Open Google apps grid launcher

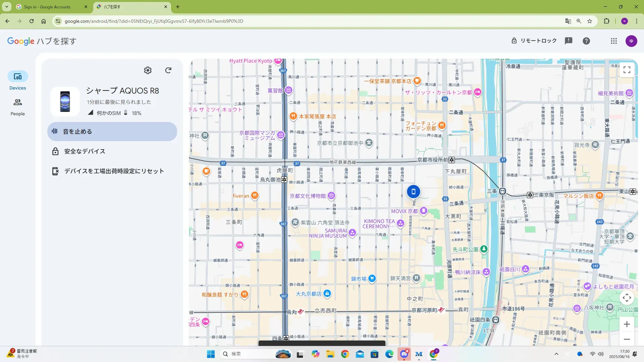(613, 41)
